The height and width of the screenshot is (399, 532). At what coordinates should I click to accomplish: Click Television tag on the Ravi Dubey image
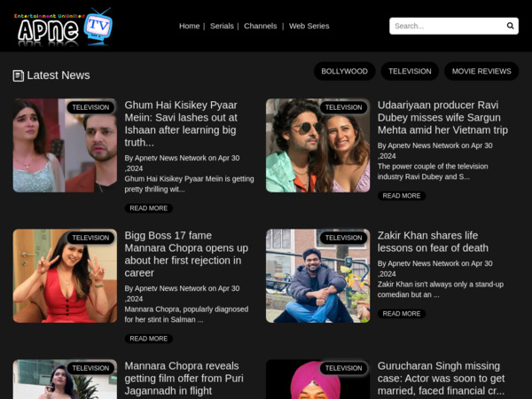344,107
